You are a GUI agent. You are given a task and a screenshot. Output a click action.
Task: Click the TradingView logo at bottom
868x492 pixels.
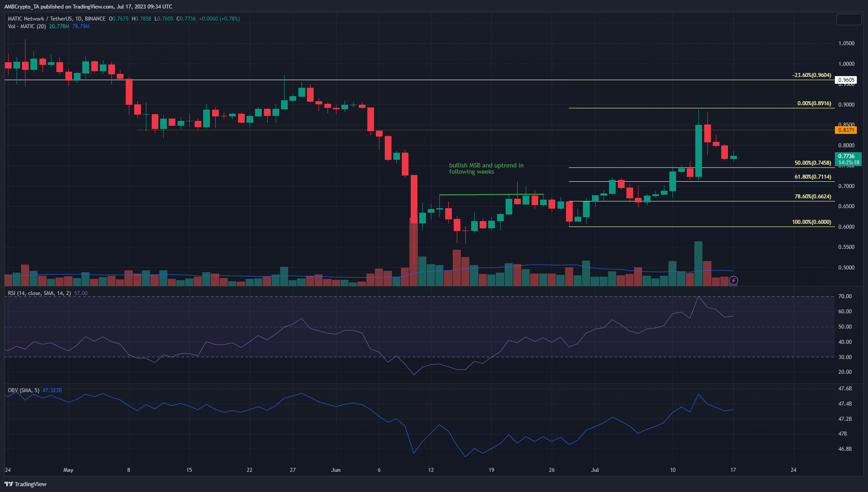(26, 484)
